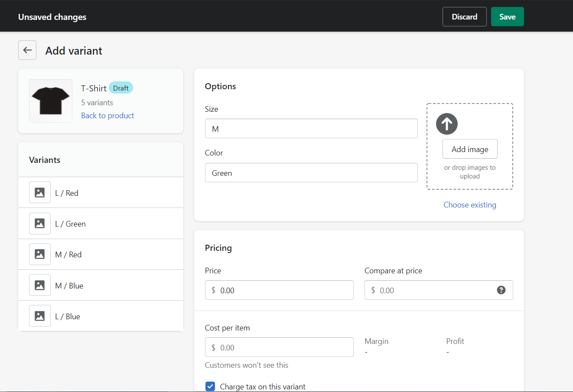Click the image placeholder icon for L / Red
Screen dimensions: 573x392
(x=40, y=192)
